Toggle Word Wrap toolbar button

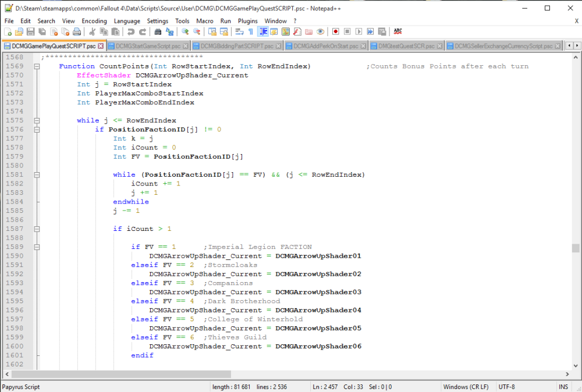[239, 32]
